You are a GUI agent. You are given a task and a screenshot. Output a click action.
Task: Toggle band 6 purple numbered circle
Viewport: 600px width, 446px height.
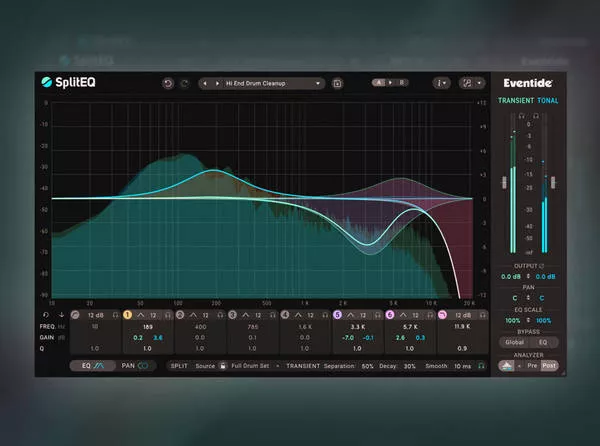(x=390, y=314)
